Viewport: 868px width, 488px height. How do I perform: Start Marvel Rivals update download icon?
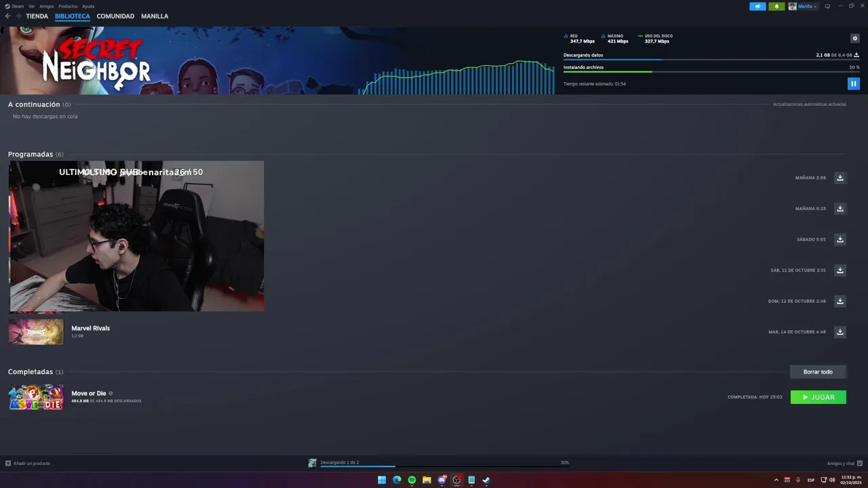click(840, 332)
